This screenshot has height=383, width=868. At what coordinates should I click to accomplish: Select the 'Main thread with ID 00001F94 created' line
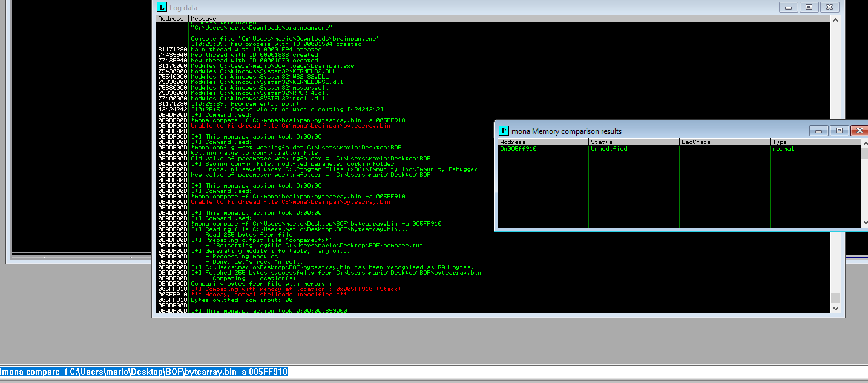click(x=258, y=50)
